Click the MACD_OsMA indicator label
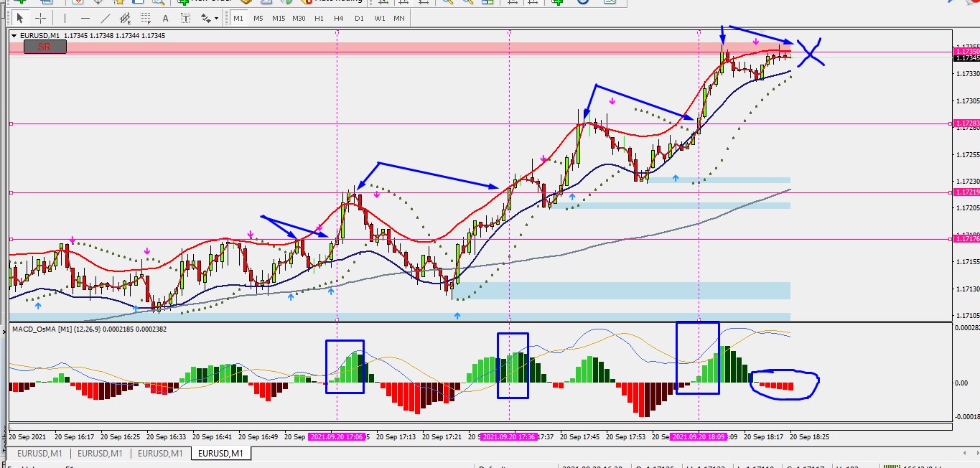The height and width of the screenshot is (468, 980). pyautogui.click(x=90, y=329)
